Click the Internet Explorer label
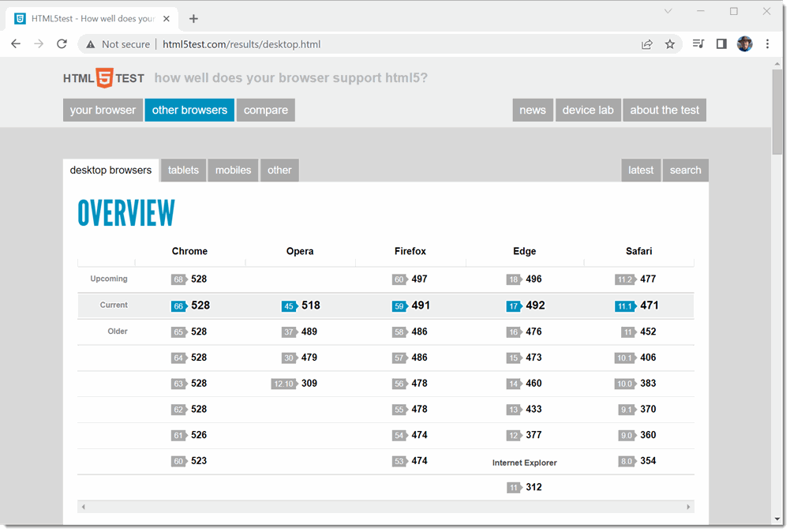 point(525,463)
